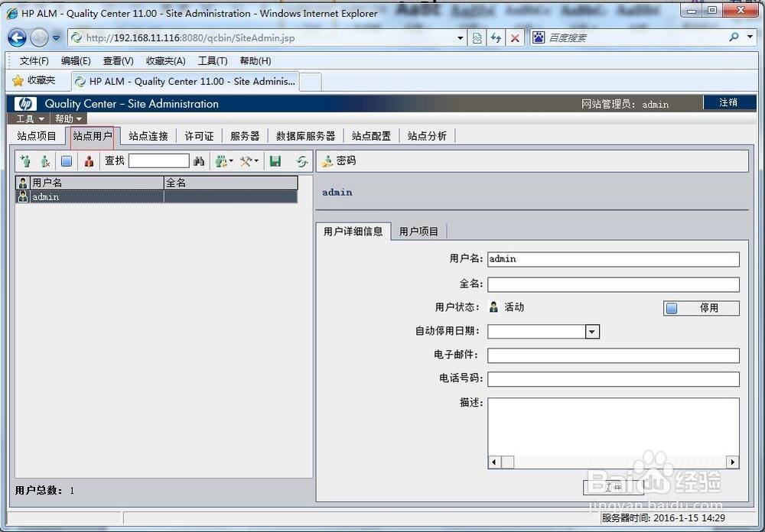Click the description scrollbar right arrow
The image size is (765, 532).
tap(732, 462)
